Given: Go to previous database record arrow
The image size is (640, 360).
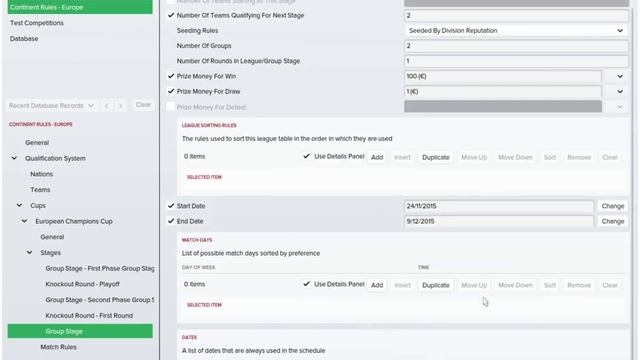Looking at the screenshot, I should (x=107, y=106).
